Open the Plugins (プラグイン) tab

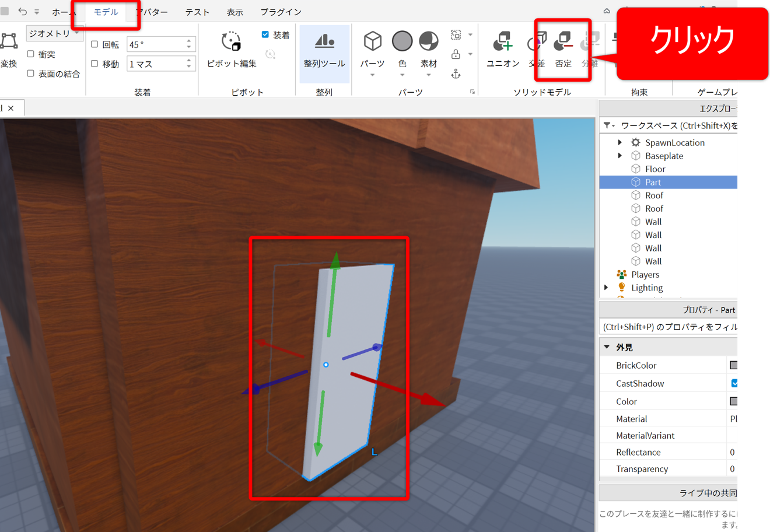coord(281,12)
